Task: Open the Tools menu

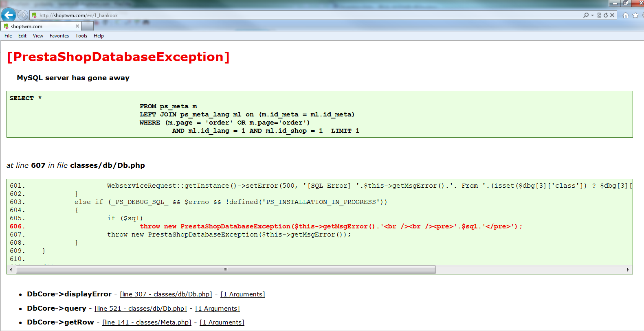Action: [x=81, y=36]
